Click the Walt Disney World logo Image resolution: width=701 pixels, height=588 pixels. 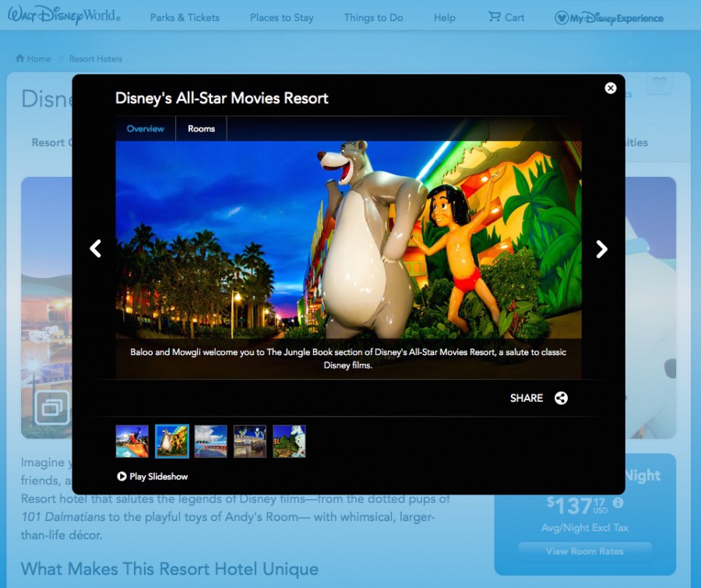click(x=64, y=16)
